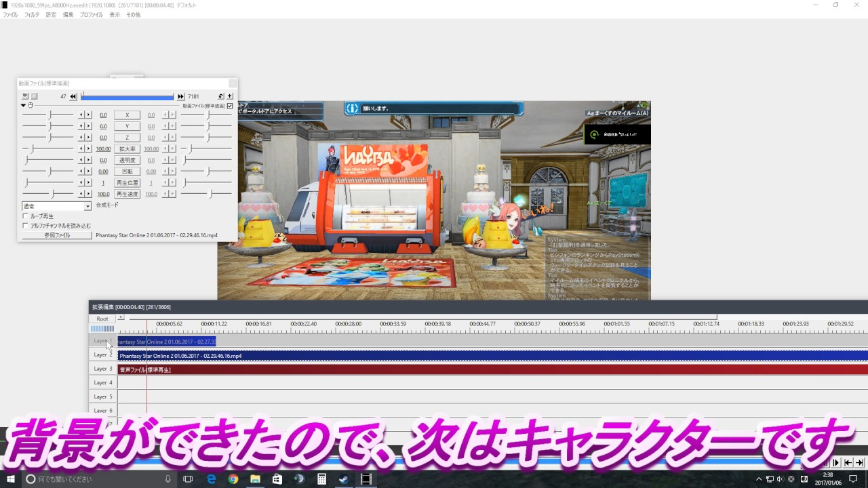Image resolution: width=868 pixels, height=488 pixels.
Task: Click the left 拡大率 zoom slider
Action: coord(48,148)
